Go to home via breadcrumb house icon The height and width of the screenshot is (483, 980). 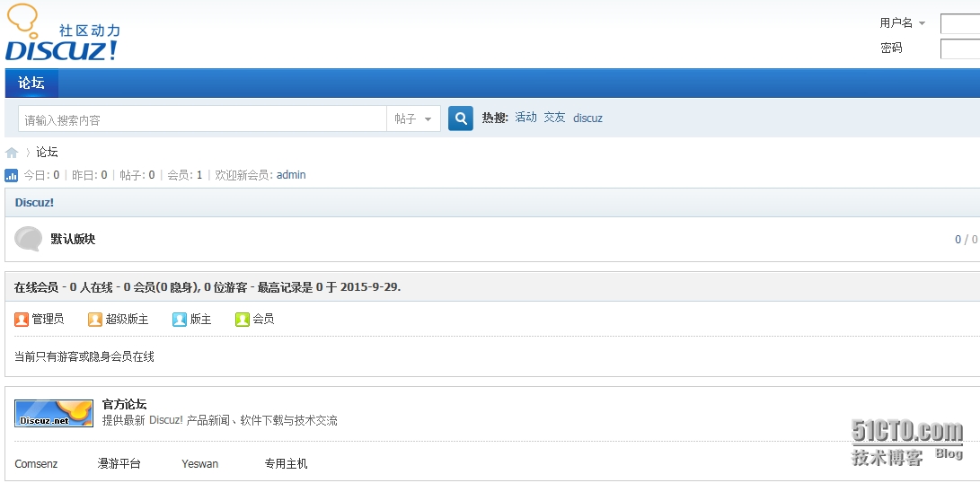pos(12,153)
